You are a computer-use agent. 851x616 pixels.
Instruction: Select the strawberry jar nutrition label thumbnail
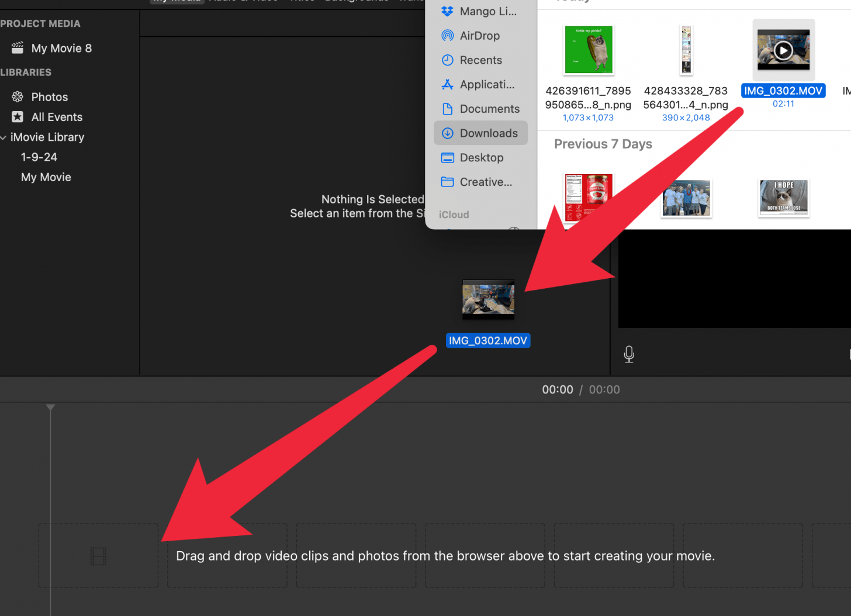pos(589,197)
